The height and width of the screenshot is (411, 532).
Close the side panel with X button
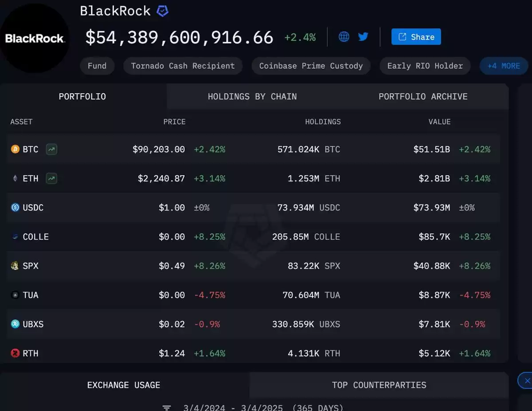click(x=526, y=380)
